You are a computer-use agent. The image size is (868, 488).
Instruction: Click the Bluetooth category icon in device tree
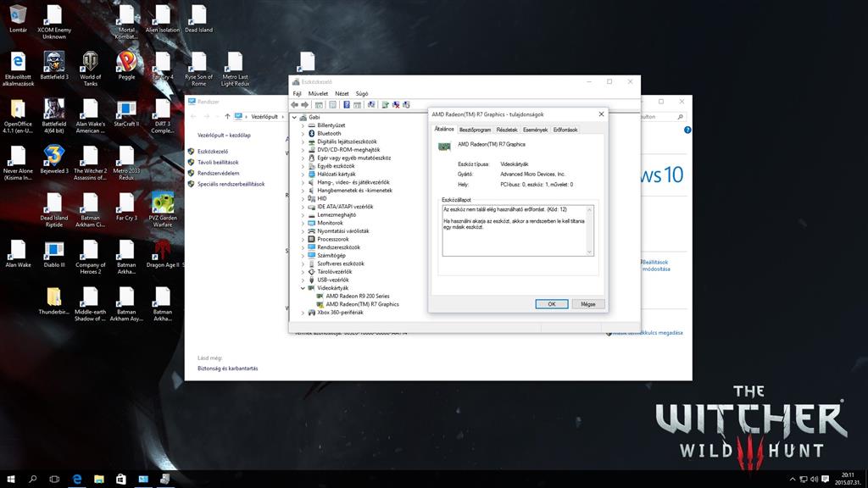(312, 133)
